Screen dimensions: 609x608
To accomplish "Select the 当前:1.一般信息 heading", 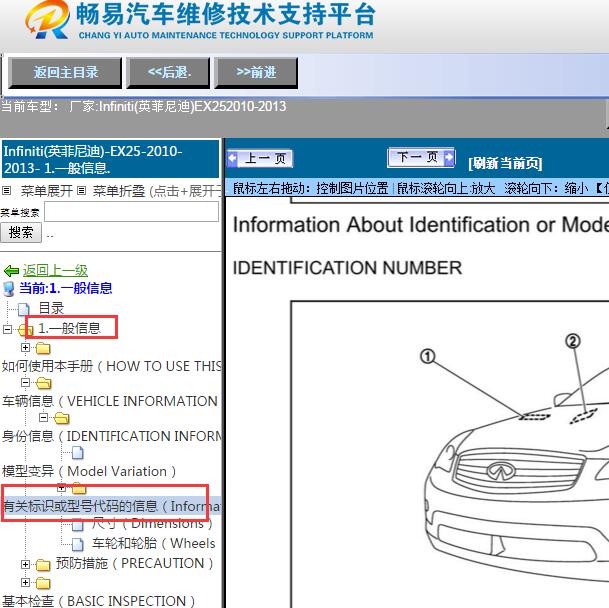I will pos(66,288).
